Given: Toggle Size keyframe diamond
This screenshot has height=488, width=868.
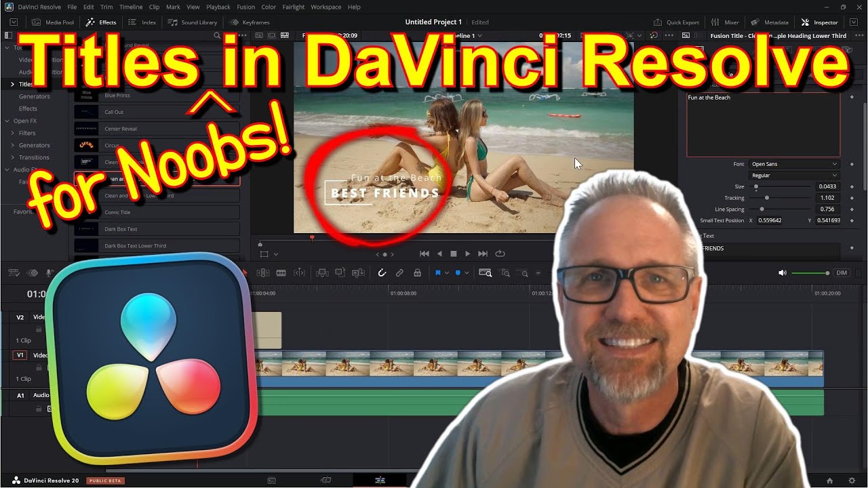Looking at the screenshot, I should click(x=852, y=186).
